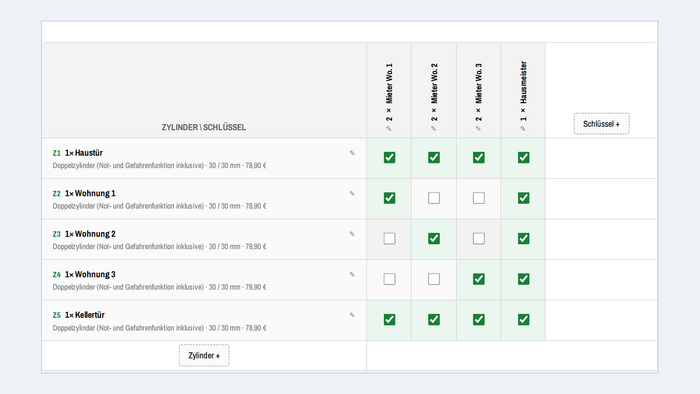Image resolution: width=700 pixels, height=394 pixels.
Task: Uncheck Haustür for Mieter Wo. 1
Action: [389, 158]
